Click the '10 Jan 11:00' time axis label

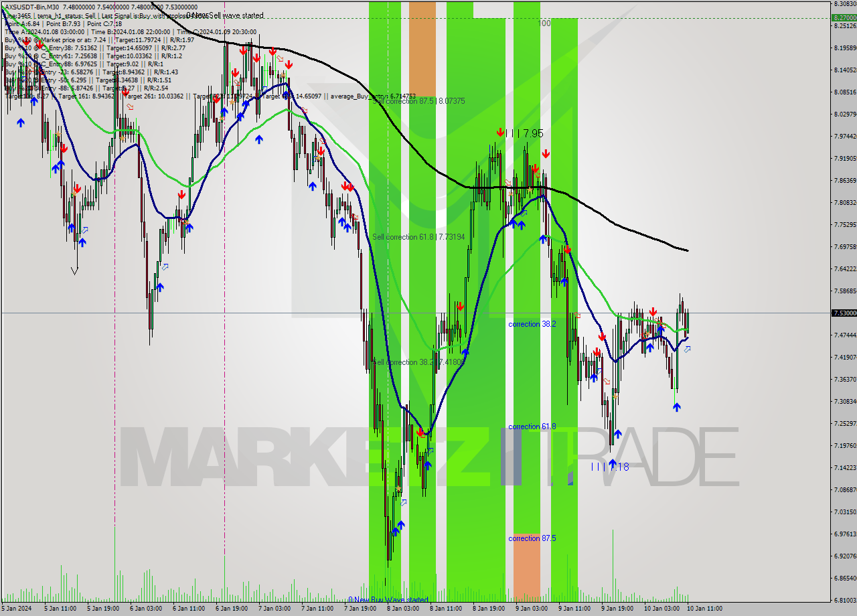point(704,609)
